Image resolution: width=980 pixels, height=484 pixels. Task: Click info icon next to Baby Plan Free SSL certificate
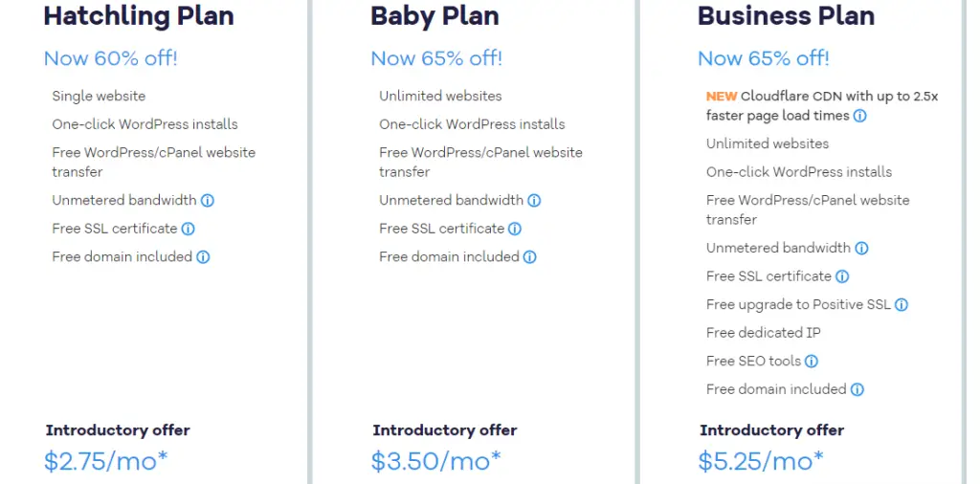(x=515, y=229)
